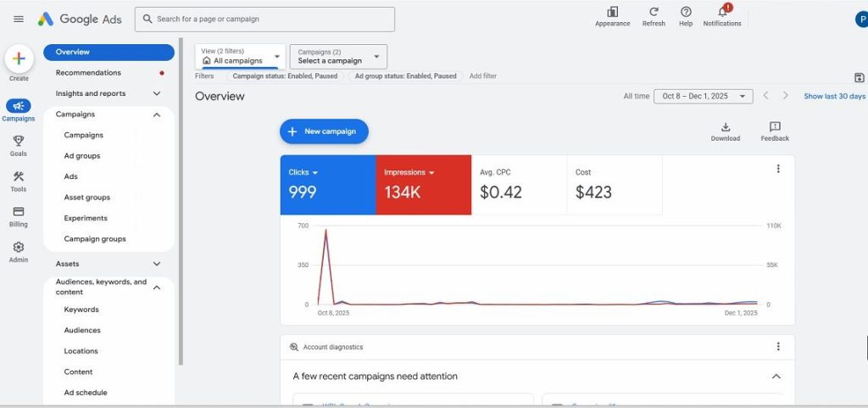Open the Select a campaign dropdown
Viewport: 868px width, 408px height.
click(x=338, y=57)
